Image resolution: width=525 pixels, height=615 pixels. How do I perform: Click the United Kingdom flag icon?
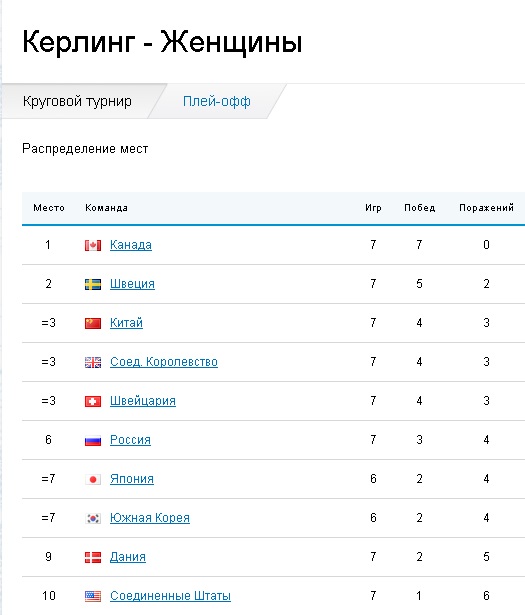(x=93, y=362)
